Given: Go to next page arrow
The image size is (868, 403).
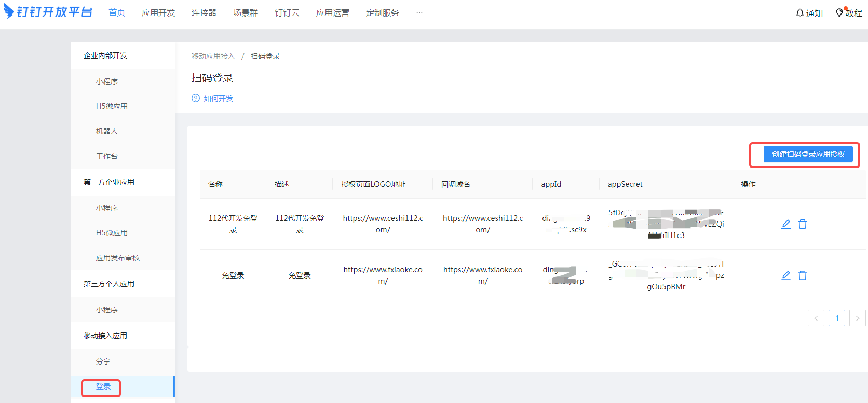Looking at the screenshot, I should tap(858, 318).
